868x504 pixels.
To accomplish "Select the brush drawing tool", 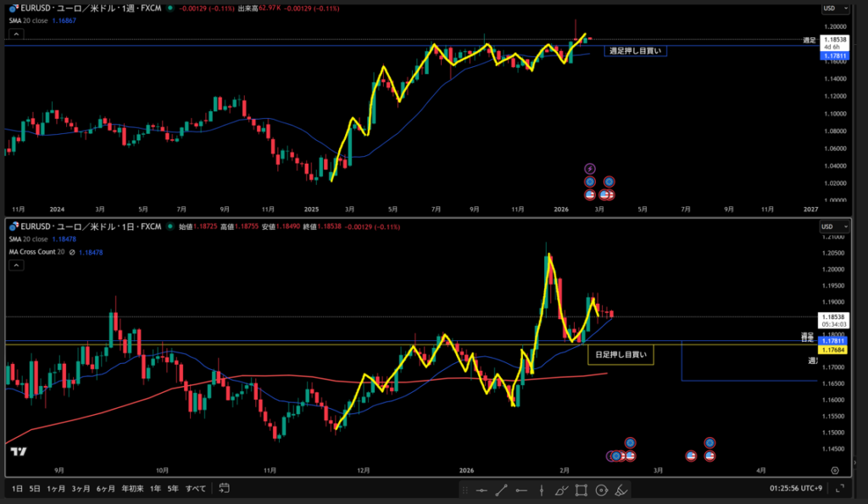I will click(561, 490).
